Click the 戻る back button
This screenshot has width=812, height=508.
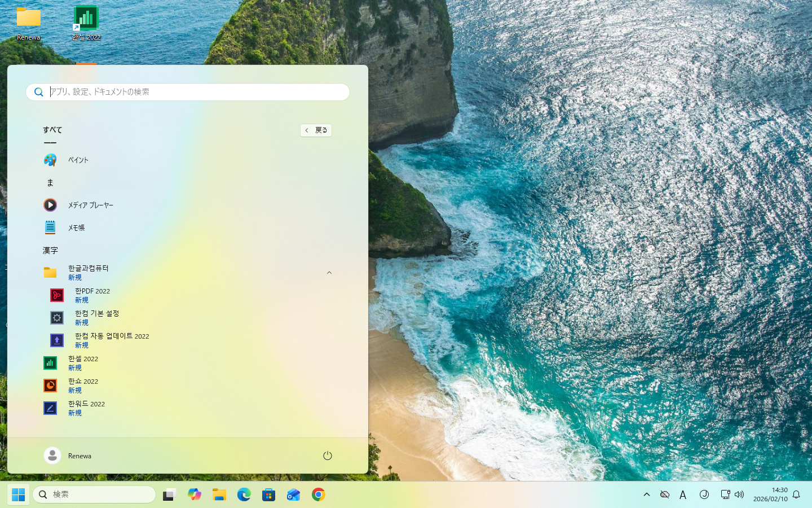[x=316, y=130]
